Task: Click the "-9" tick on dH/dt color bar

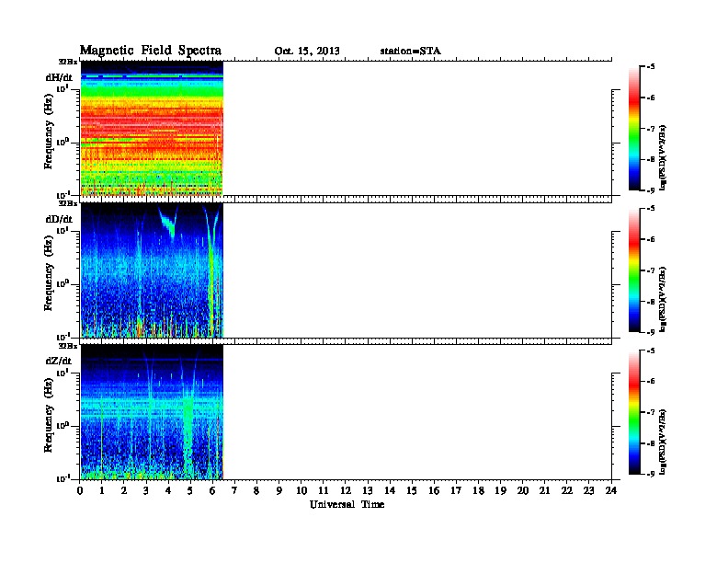Action: tap(651, 190)
